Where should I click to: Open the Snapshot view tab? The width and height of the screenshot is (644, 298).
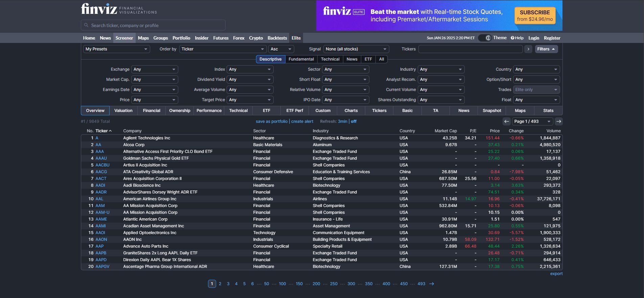[x=492, y=111]
